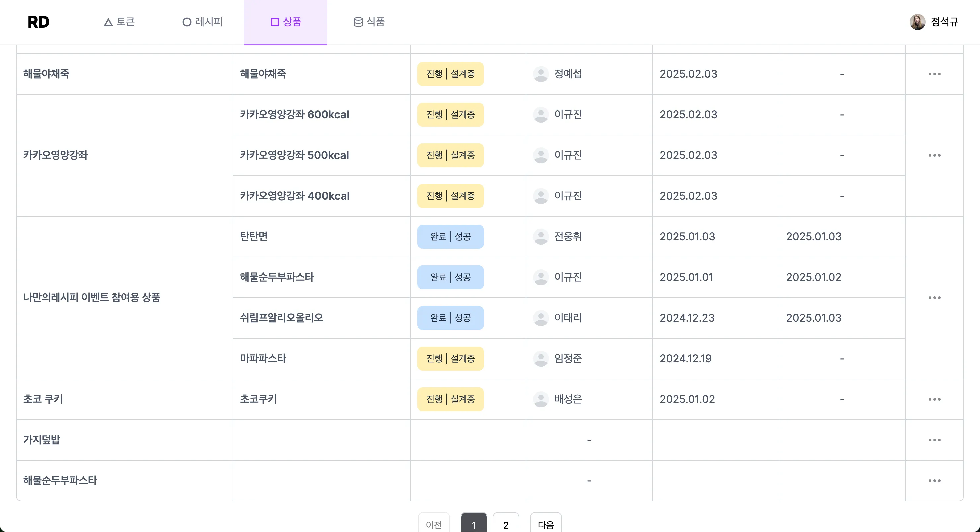Click the 다음 pagination button
The image size is (980, 532).
click(546, 524)
